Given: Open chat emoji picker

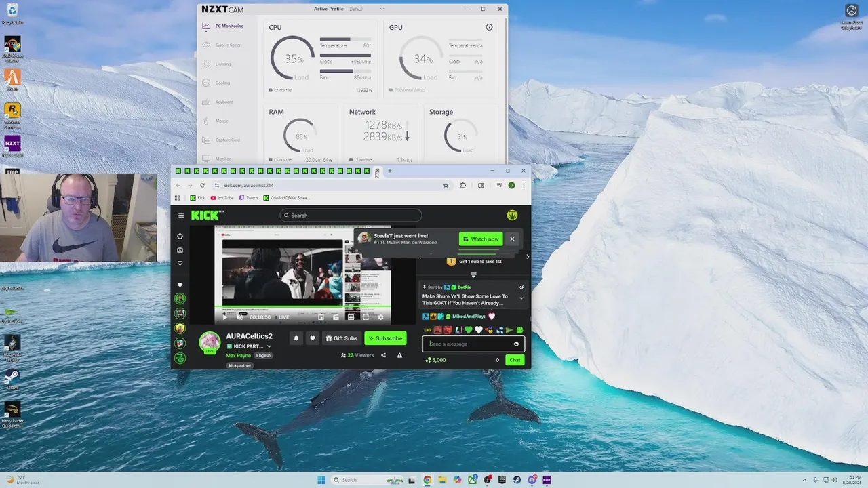Looking at the screenshot, I should pyautogui.click(x=516, y=344).
